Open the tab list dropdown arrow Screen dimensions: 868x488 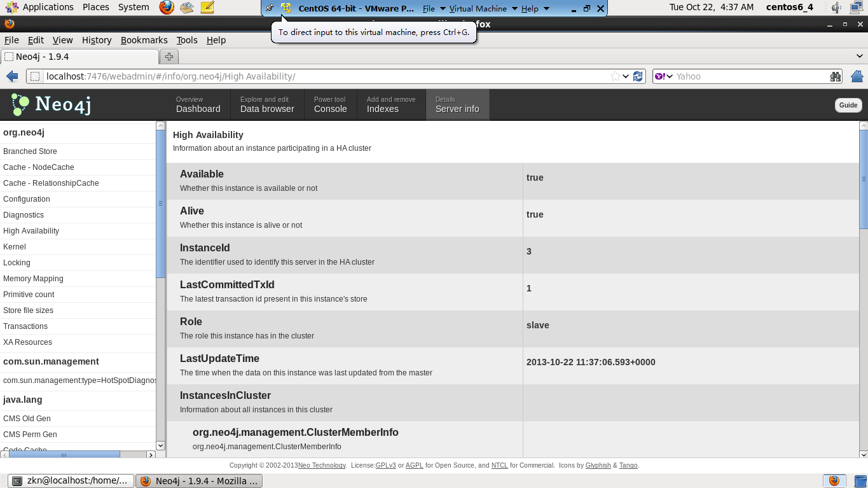click(x=860, y=57)
